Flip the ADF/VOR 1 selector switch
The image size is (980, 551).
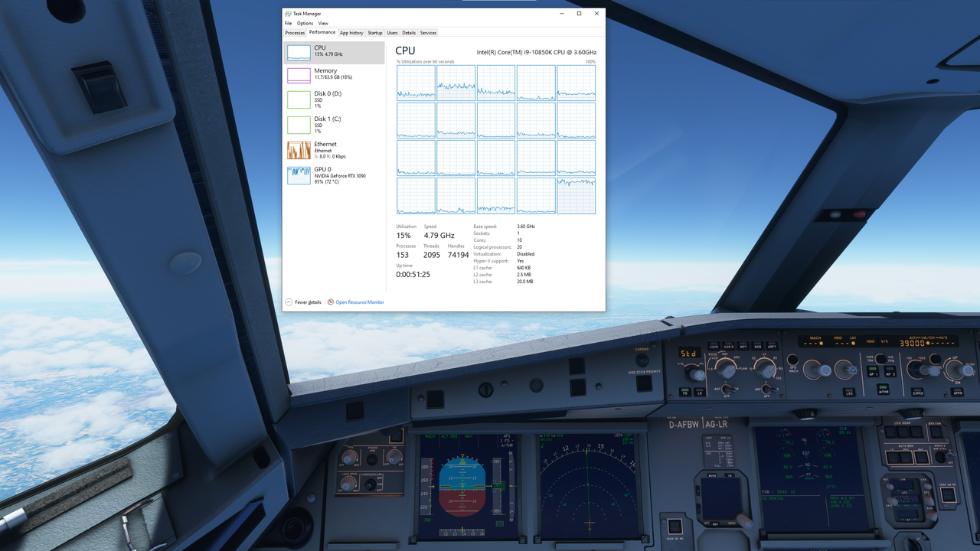click(x=727, y=390)
